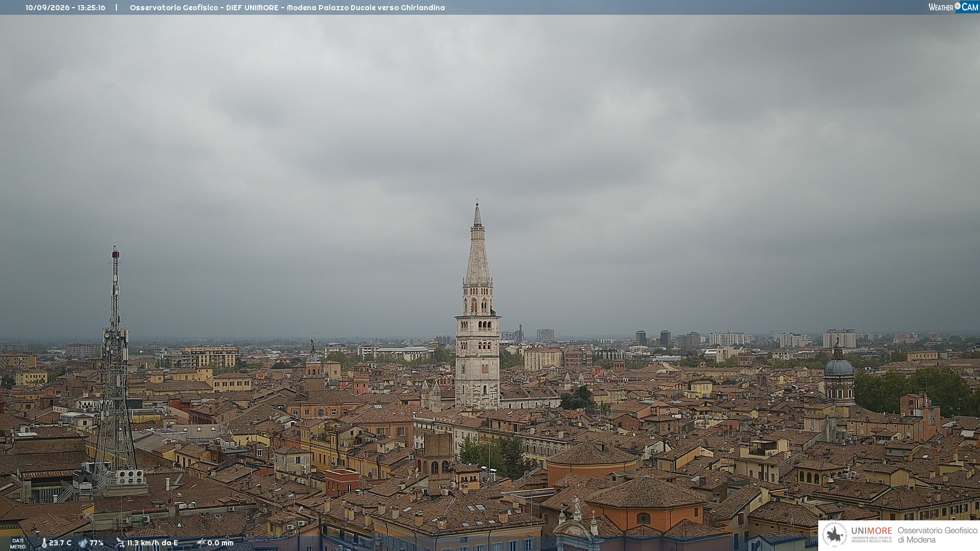
Task: Click the metal telecommunications antenna tower
Action: point(115,367)
